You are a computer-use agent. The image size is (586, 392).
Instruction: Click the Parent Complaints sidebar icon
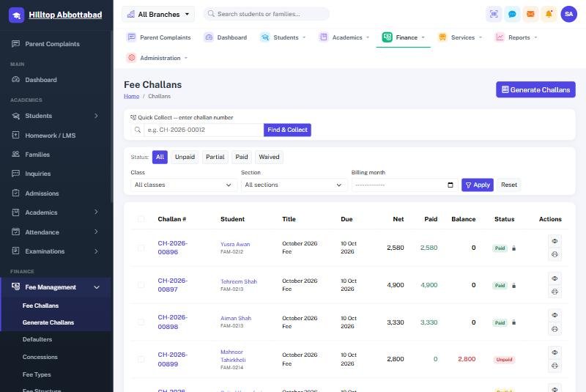point(15,44)
